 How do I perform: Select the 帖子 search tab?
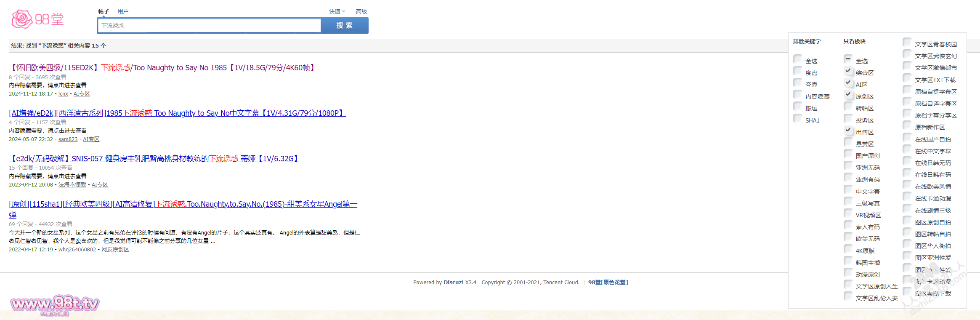coord(104,11)
